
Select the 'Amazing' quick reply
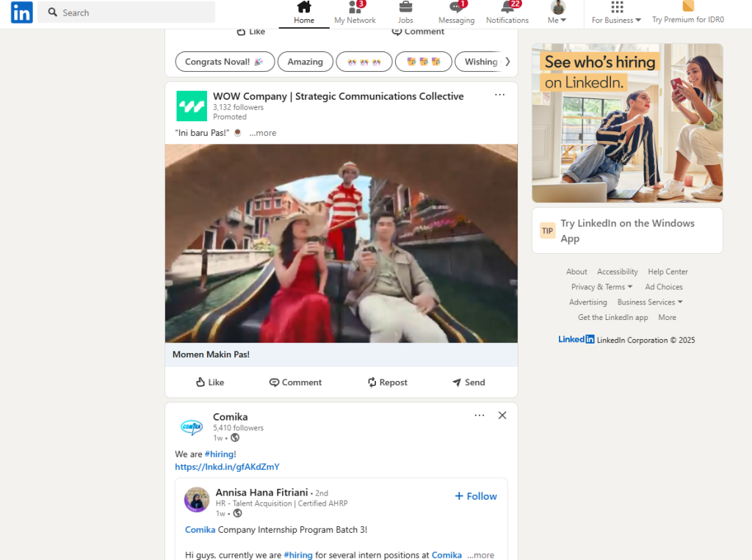click(305, 62)
